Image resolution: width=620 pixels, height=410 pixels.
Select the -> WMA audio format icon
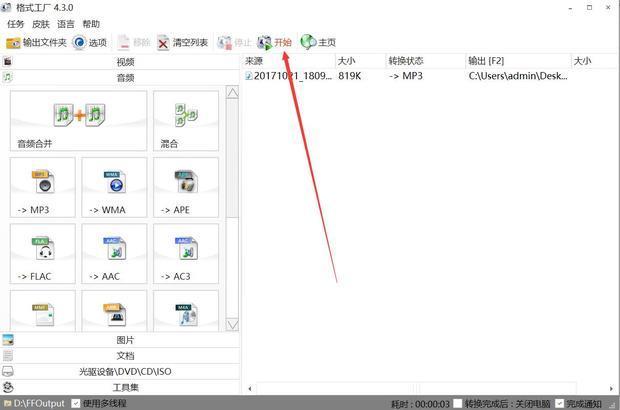(114, 186)
